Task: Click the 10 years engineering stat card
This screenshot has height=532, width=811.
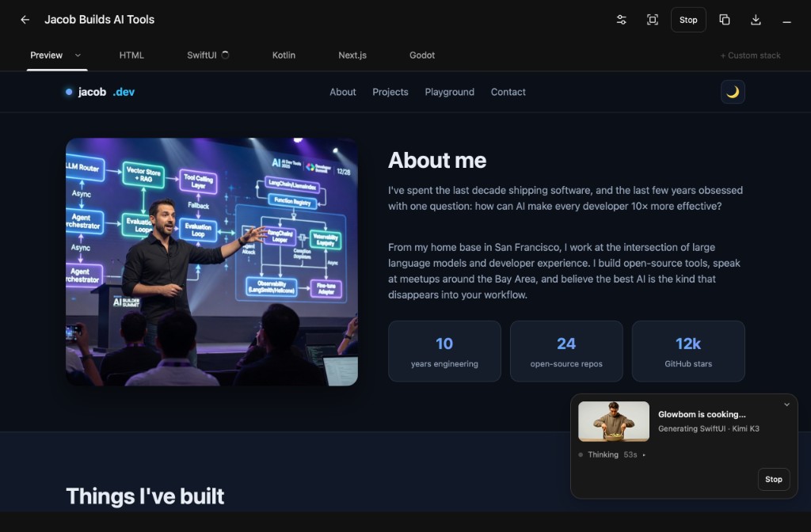Action: (x=444, y=351)
